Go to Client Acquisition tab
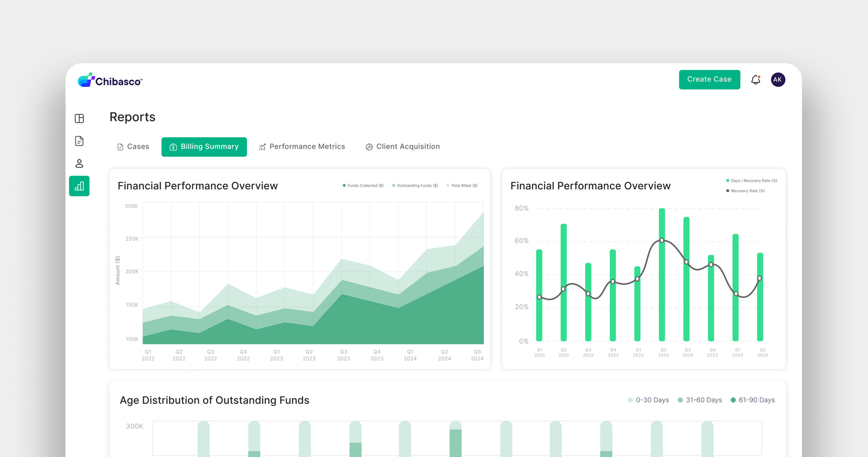The image size is (868, 457). 403,147
